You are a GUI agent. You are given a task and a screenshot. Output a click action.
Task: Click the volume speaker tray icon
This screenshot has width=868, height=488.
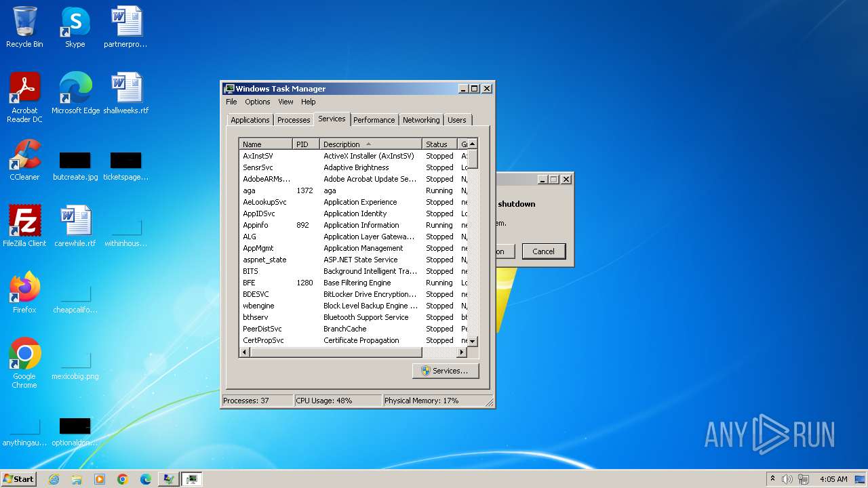787,479
